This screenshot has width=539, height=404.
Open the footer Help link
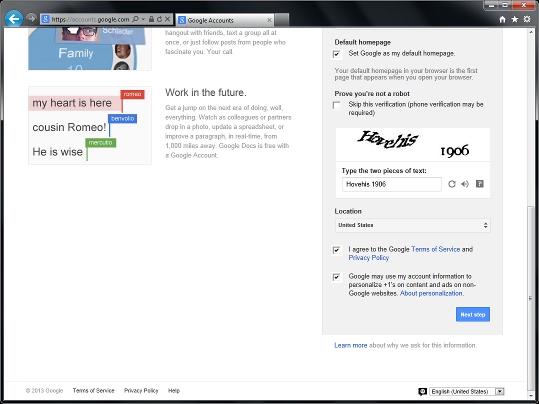coord(174,391)
